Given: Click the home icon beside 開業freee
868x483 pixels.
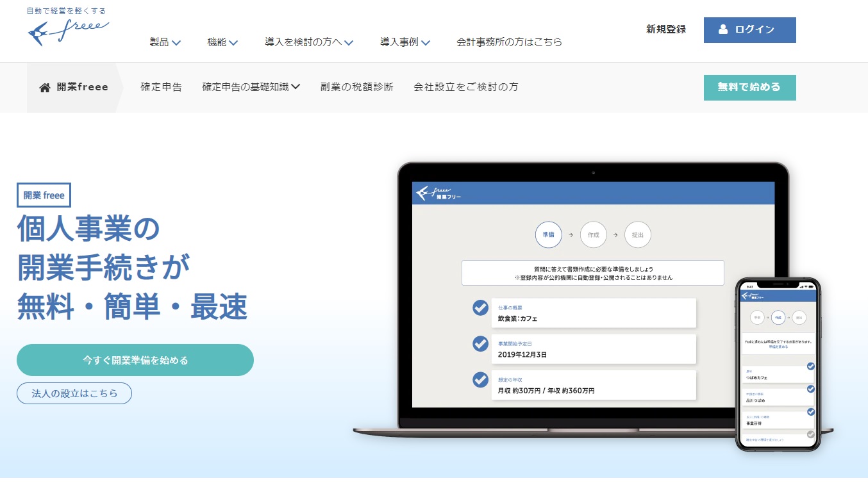Looking at the screenshot, I should (x=45, y=88).
